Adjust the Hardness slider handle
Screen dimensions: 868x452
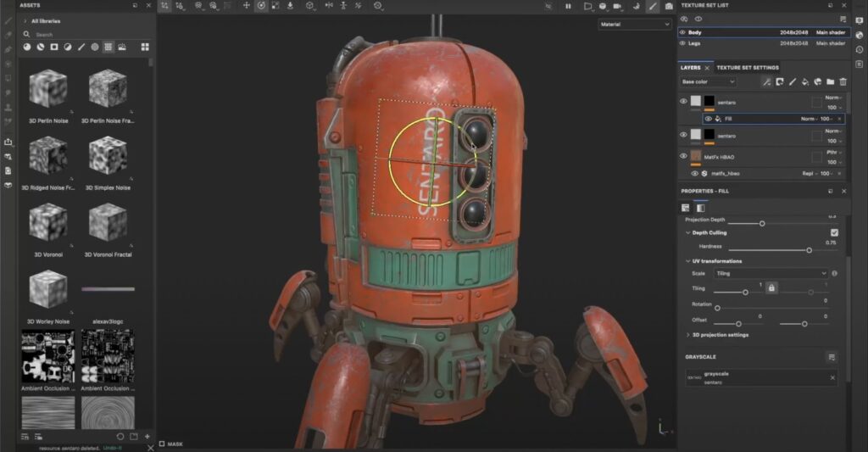pos(809,250)
